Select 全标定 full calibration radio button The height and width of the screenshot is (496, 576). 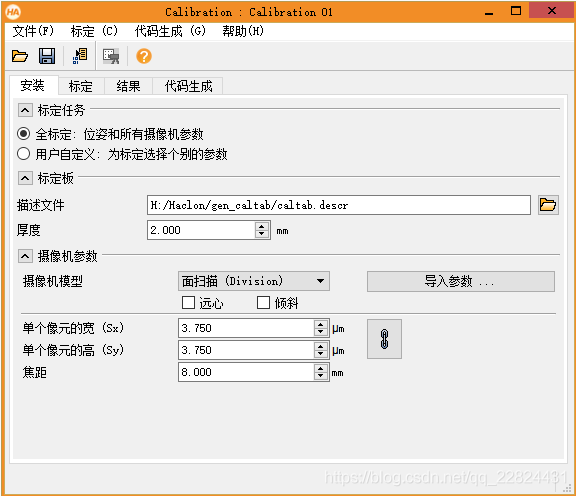coord(24,134)
